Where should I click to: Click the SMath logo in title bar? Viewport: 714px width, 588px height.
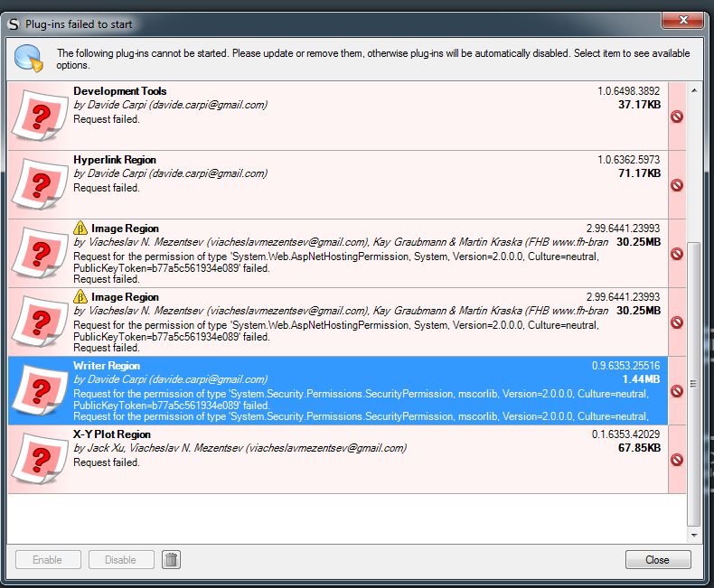point(13,24)
